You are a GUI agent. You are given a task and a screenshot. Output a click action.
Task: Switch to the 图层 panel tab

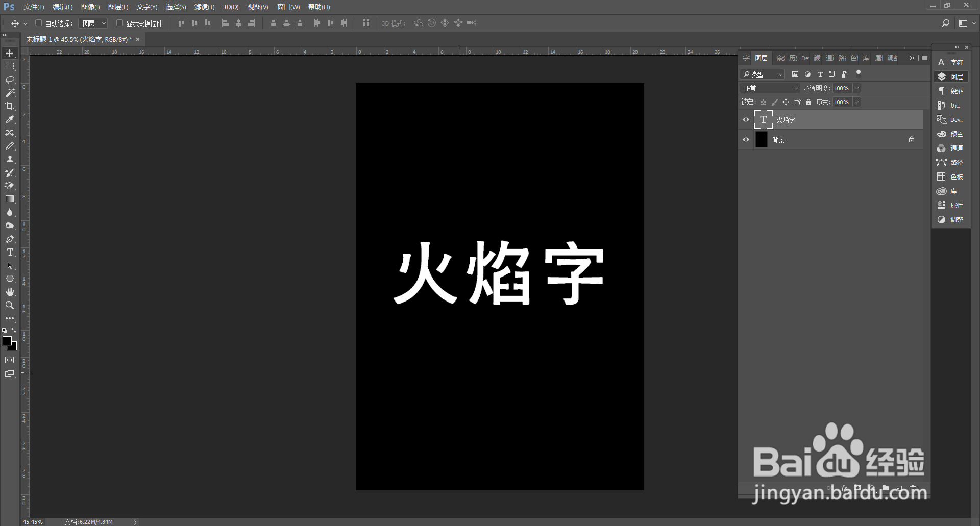(761, 58)
